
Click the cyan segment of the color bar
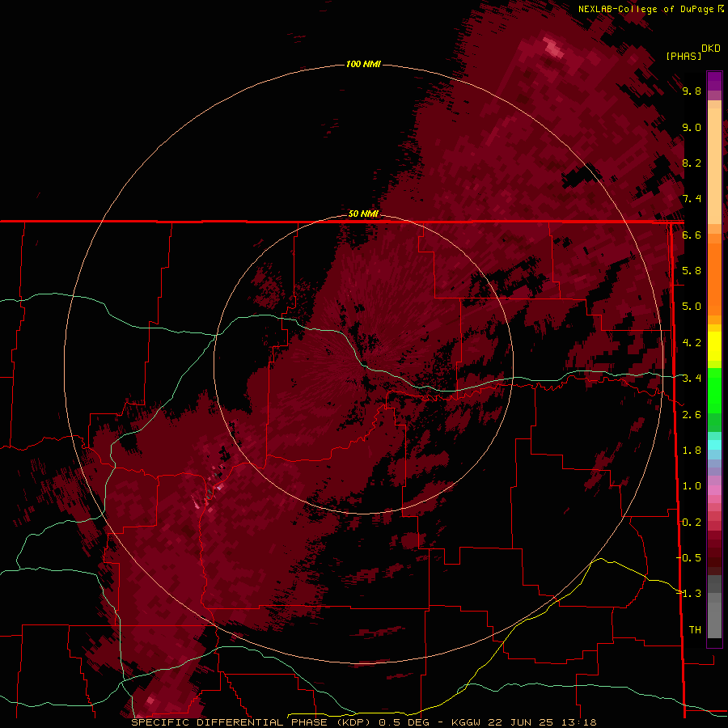click(x=714, y=445)
